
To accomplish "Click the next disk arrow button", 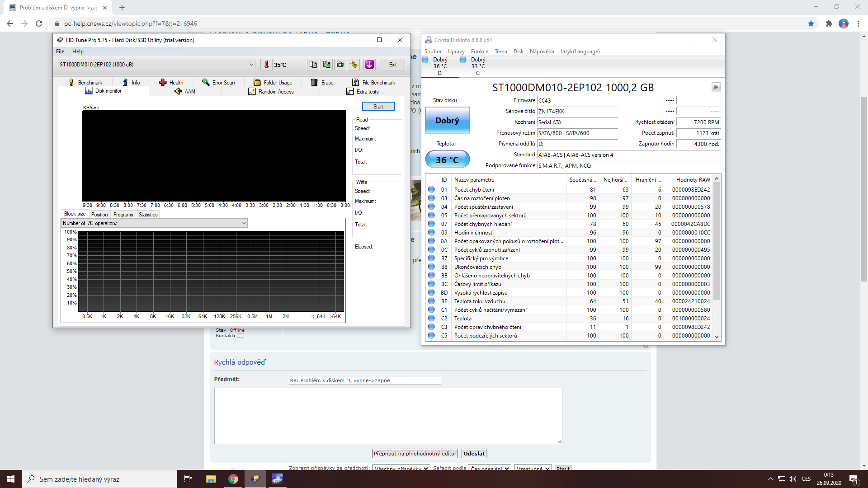I will pos(716,87).
